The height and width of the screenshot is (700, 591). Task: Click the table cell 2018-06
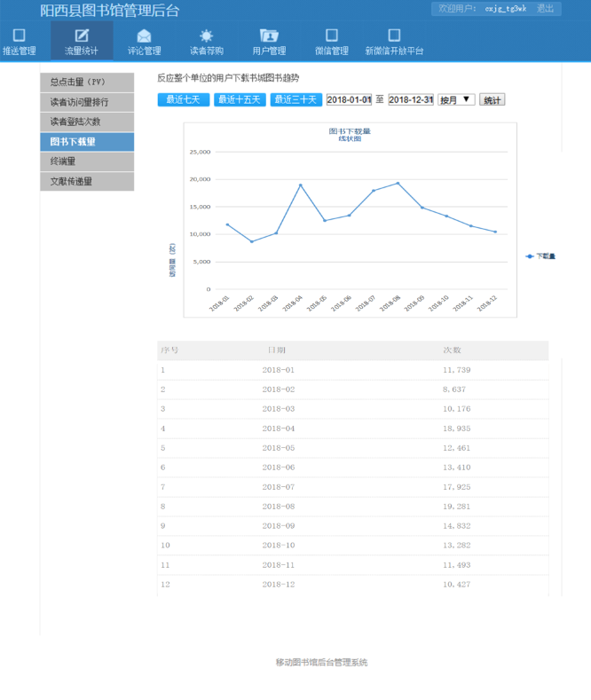pyautogui.click(x=278, y=468)
